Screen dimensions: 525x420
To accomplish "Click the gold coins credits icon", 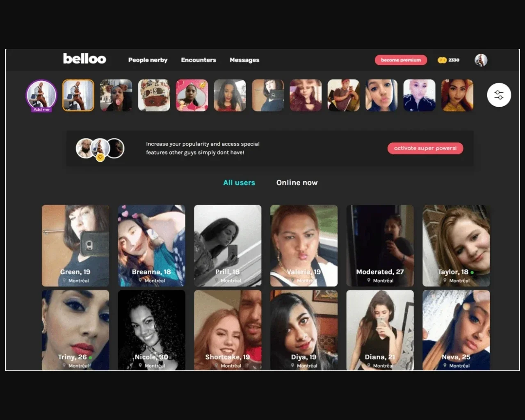I will 442,60.
